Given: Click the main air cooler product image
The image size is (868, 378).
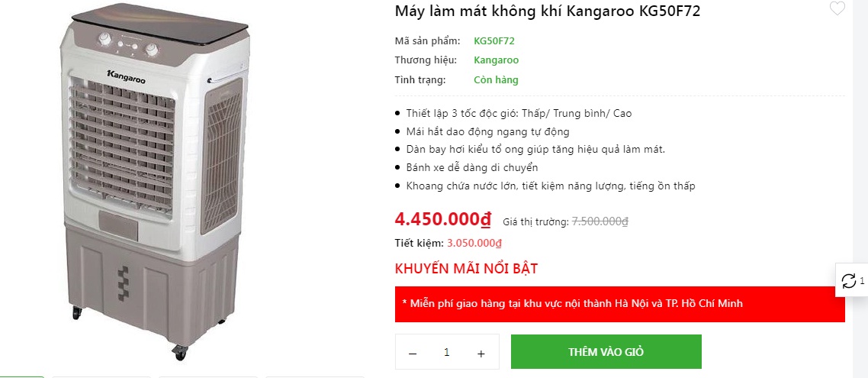Looking at the screenshot, I should click(x=155, y=183).
